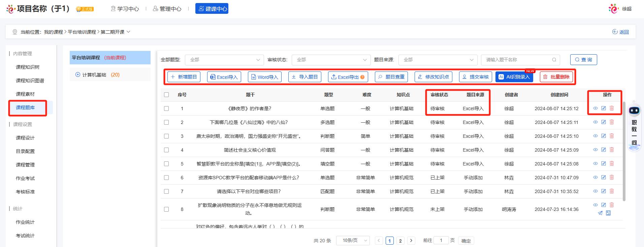644x247 pixels.
Task: Select 作业考试 in the sidebar
Action: pos(25,178)
